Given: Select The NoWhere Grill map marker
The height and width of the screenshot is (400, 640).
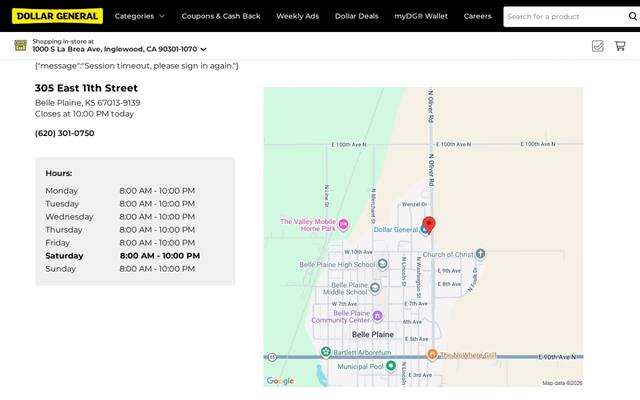Looking at the screenshot, I should (432, 354).
